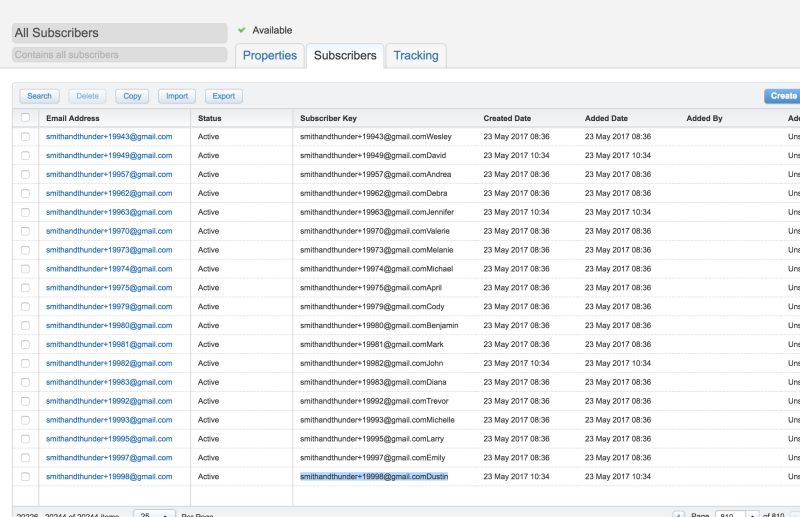Viewport: 800px width, 517px height.
Task: Open subscriber smithandthunder+19973@gmail.com link
Action: point(109,250)
